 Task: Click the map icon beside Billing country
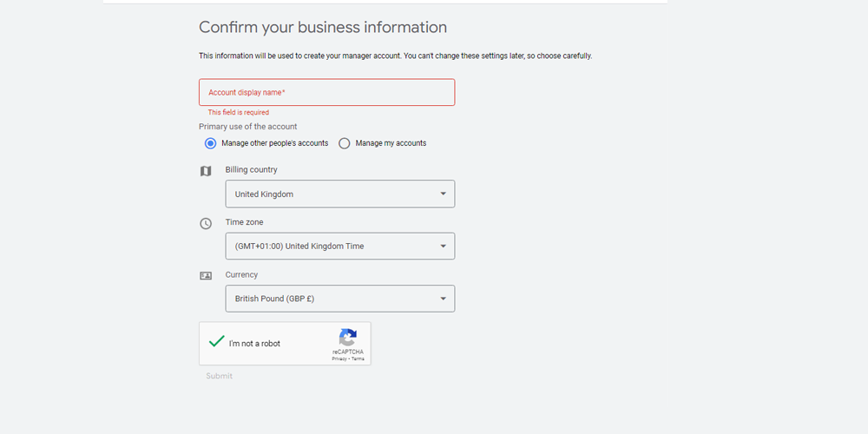pyautogui.click(x=206, y=172)
